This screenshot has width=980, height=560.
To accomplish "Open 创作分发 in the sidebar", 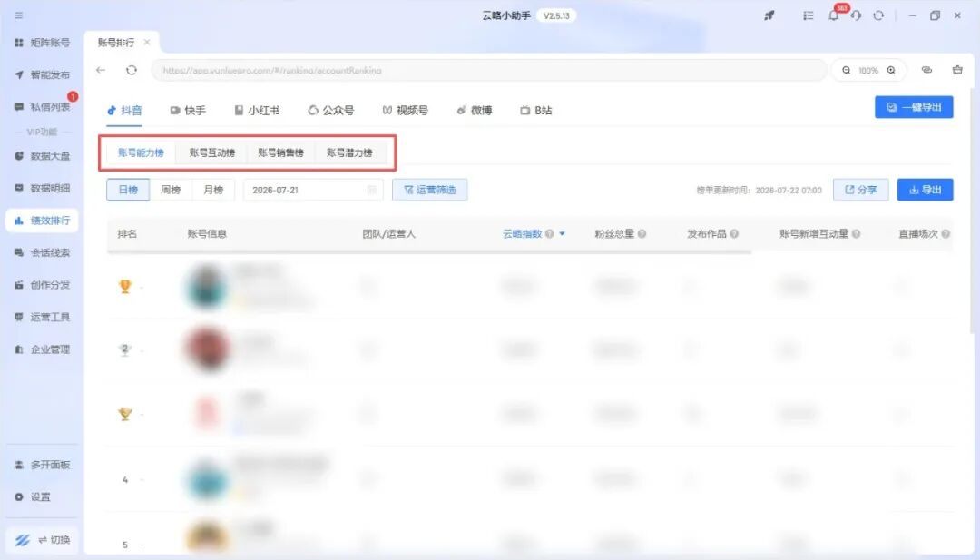I will 42,285.
